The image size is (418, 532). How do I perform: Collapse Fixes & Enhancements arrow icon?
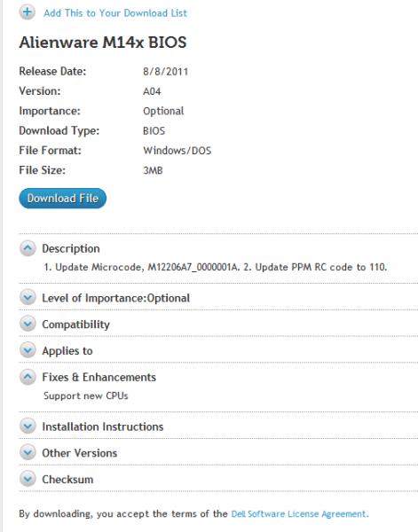28,377
